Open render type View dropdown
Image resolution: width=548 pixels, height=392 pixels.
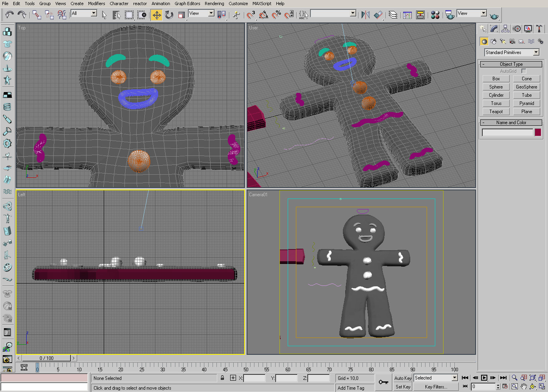[472, 13]
